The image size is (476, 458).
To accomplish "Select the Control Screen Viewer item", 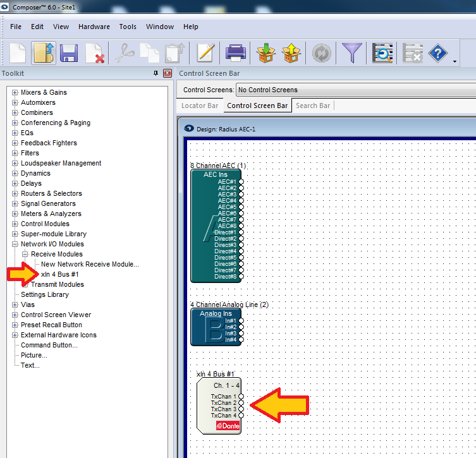I will [x=56, y=315].
